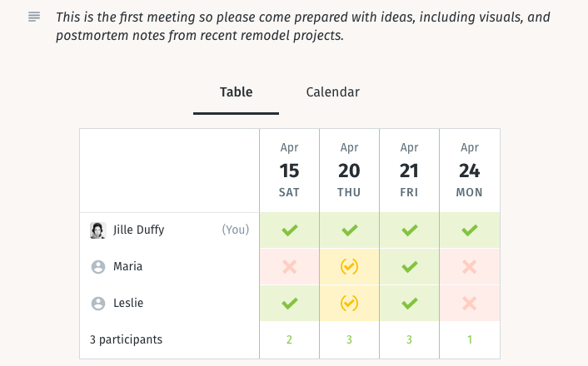Click Jille Duffy's profile avatar photo
Image resolution: width=588 pixels, height=366 pixels.
point(98,230)
